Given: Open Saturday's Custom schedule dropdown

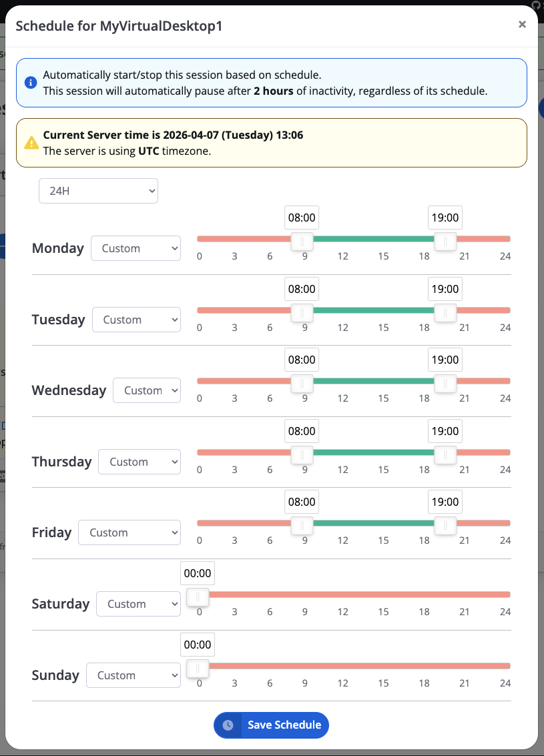Looking at the screenshot, I should coord(138,604).
